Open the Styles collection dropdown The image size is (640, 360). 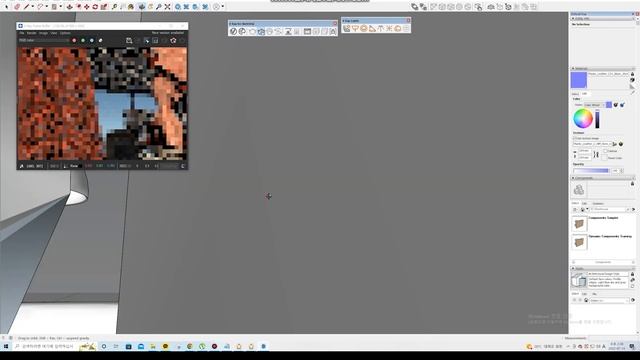click(609, 300)
